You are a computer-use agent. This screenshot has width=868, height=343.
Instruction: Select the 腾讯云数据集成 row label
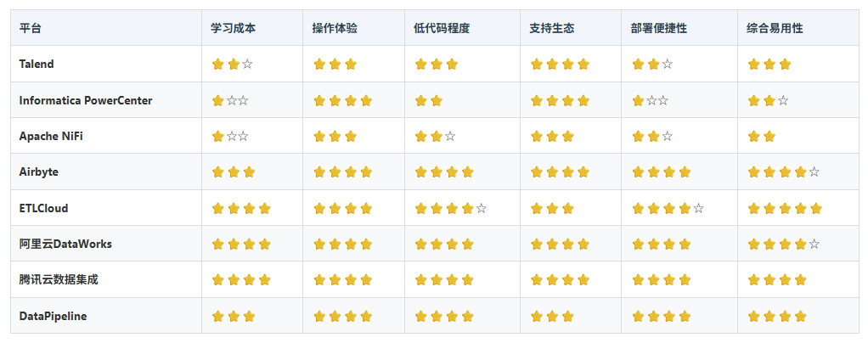(x=59, y=280)
